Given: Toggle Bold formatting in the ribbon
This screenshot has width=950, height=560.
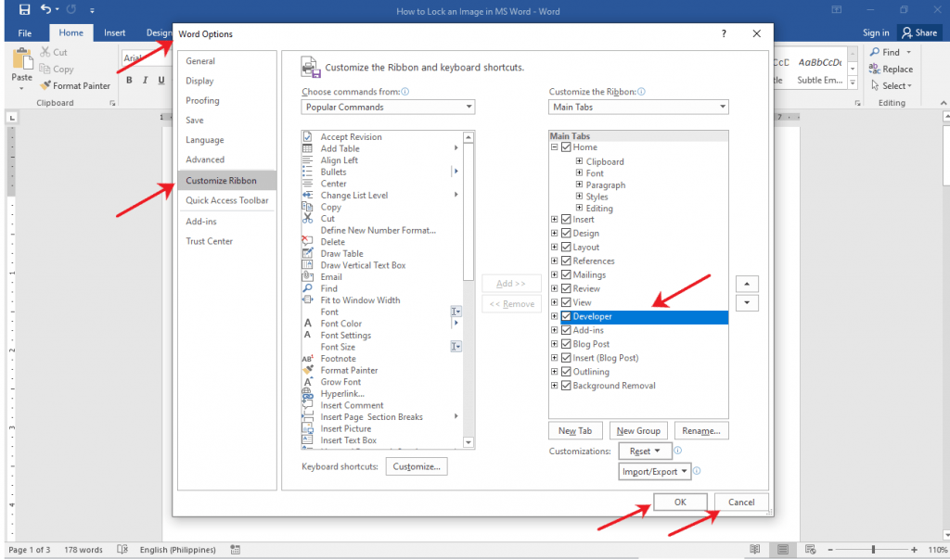Looking at the screenshot, I should (x=129, y=80).
